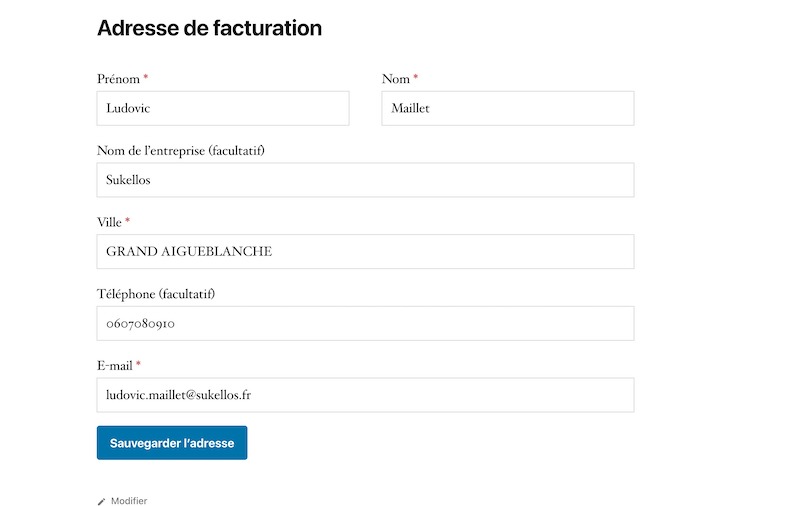Click the red asterisk next to Nom

pos(416,78)
